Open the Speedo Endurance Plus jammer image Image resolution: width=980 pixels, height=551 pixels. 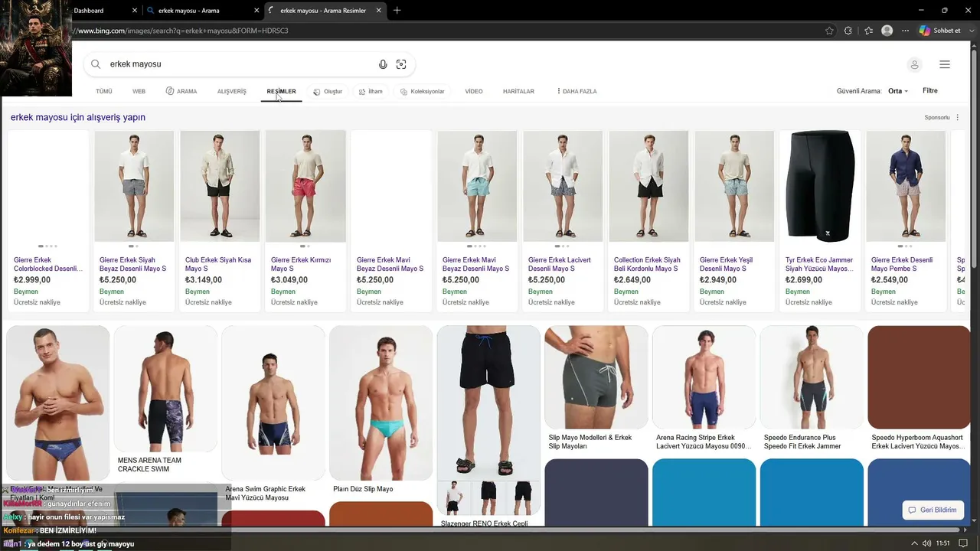coord(812,377)
